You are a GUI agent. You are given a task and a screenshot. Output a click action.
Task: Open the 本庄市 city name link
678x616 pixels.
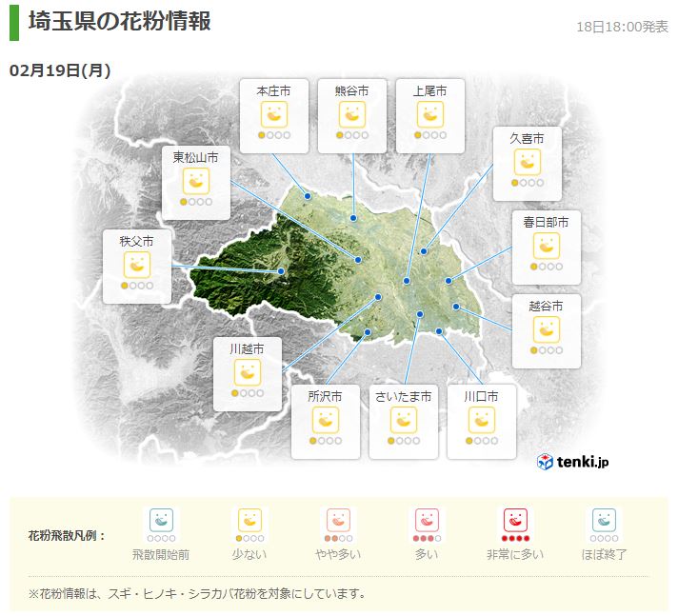click(273, 90)
